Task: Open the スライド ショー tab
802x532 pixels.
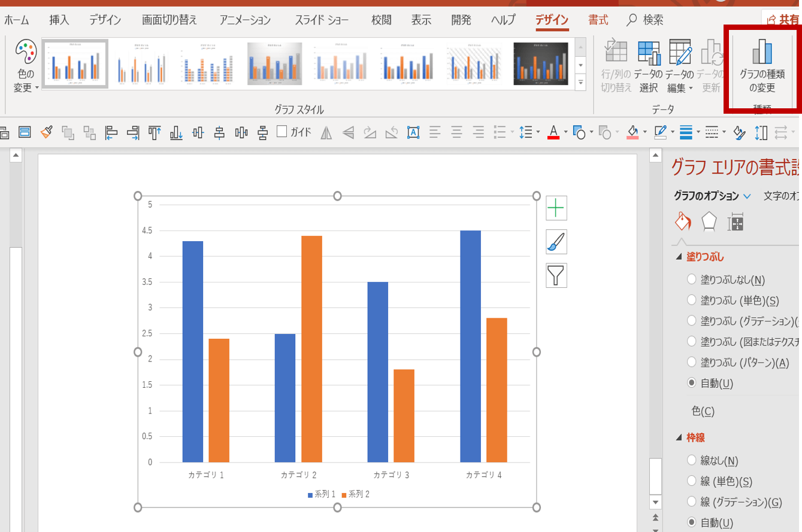Action: coord(322,20)
